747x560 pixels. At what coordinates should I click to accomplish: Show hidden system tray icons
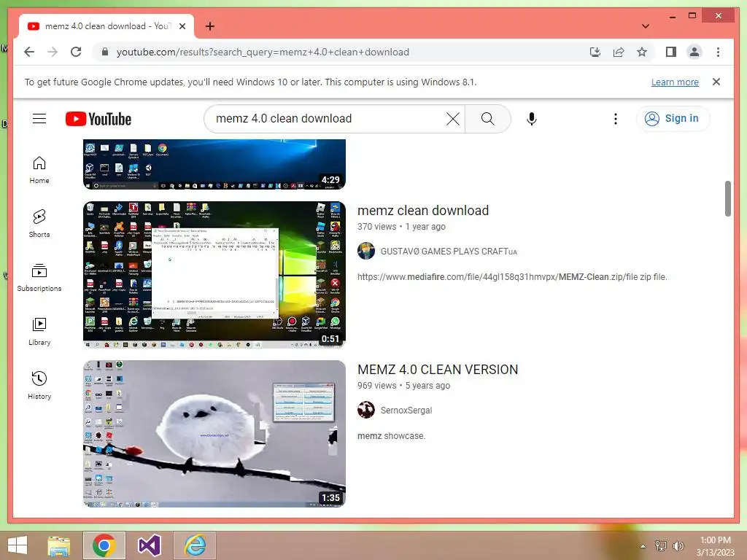[x=643, y=546]
